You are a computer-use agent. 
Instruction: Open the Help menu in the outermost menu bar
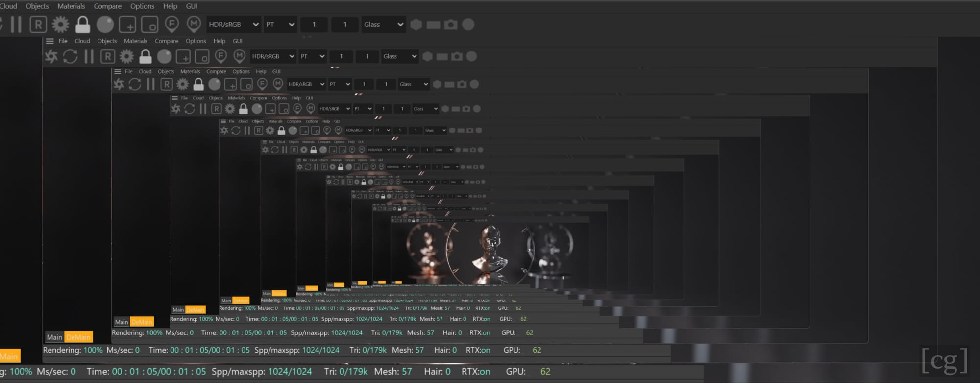170,6
